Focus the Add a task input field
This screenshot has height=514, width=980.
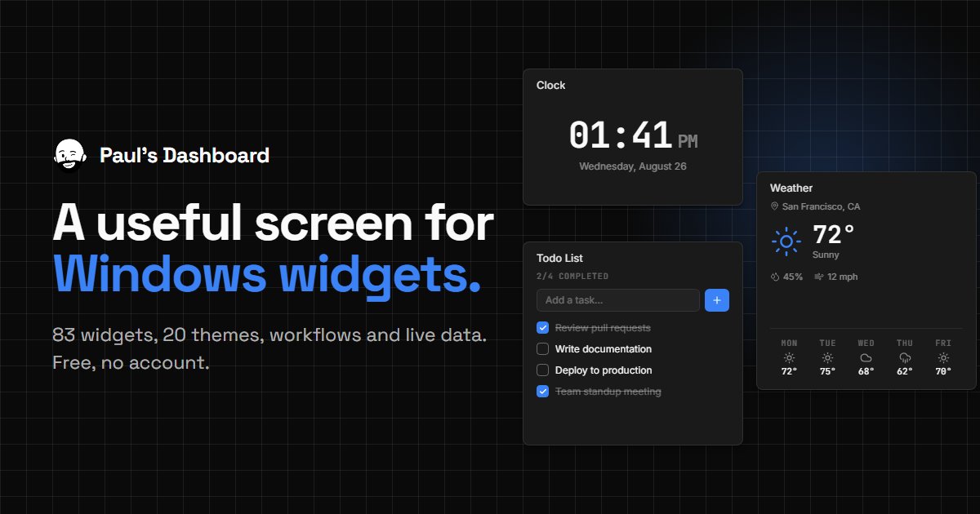(618, 300)
